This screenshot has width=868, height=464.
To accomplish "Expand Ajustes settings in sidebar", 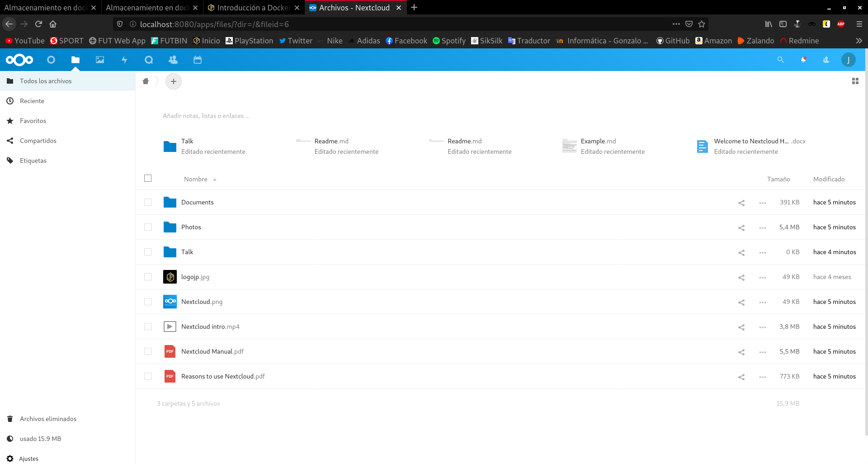I will [67, 458].
